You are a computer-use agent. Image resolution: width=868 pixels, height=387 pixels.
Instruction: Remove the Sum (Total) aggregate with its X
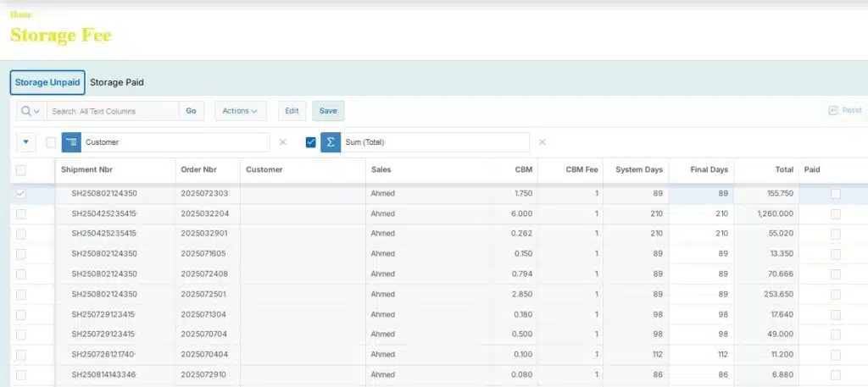(x=542, y=142)
